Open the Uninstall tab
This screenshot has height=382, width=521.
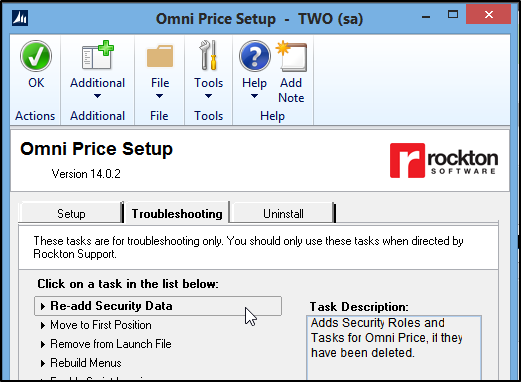pos(283,213)
